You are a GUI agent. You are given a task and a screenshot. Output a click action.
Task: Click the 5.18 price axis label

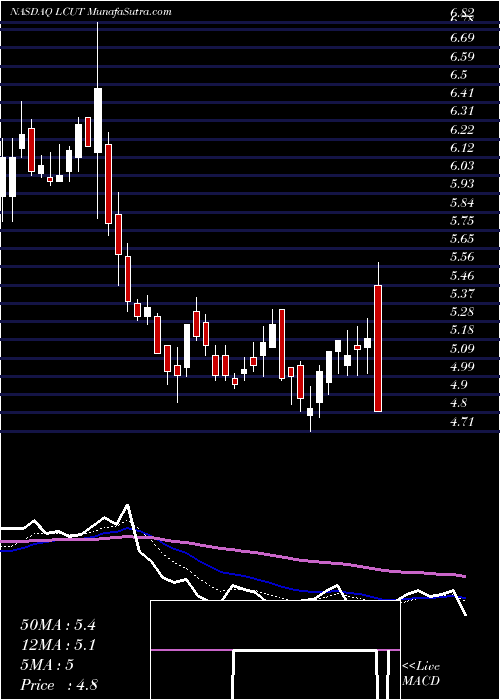click(x=462, y=330)
